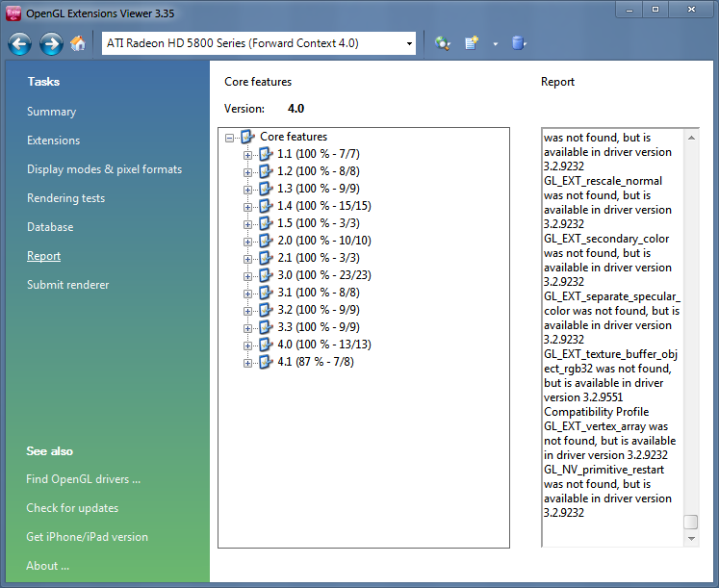Expand the 2.0 version node
The image size is (719, 588).
[247, 242]
